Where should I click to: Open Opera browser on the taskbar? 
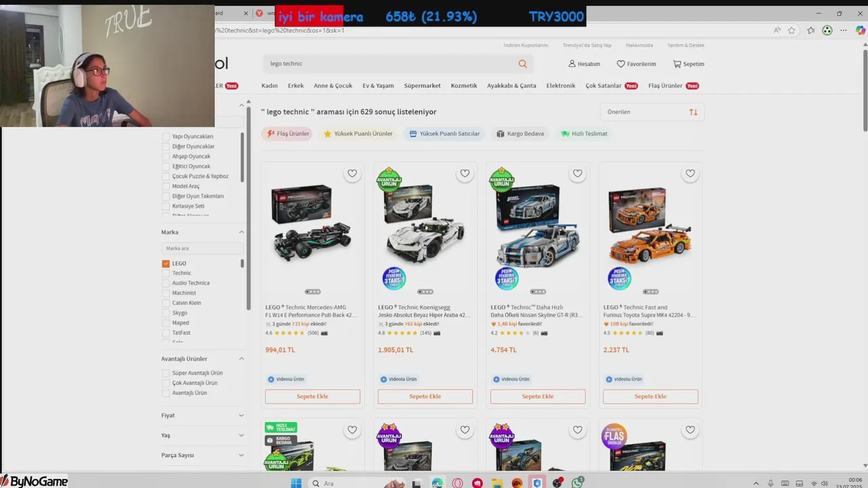pyautogui.click(x=458, y=483)
